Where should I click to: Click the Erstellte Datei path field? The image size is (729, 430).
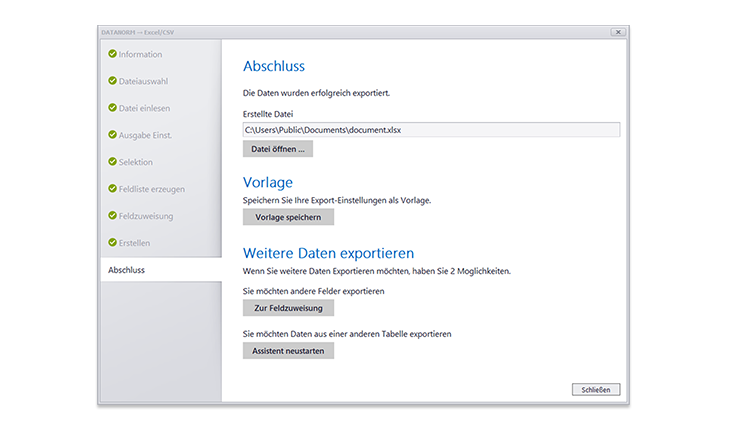431,130
